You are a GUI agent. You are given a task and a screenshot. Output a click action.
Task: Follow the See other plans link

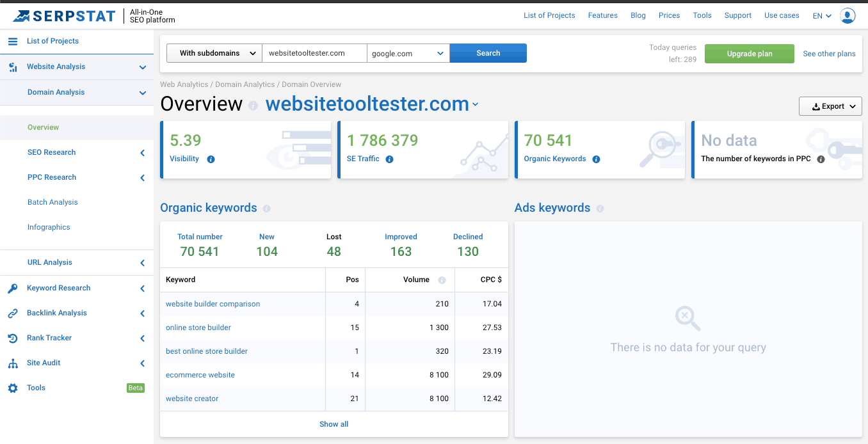pos(829,54)
